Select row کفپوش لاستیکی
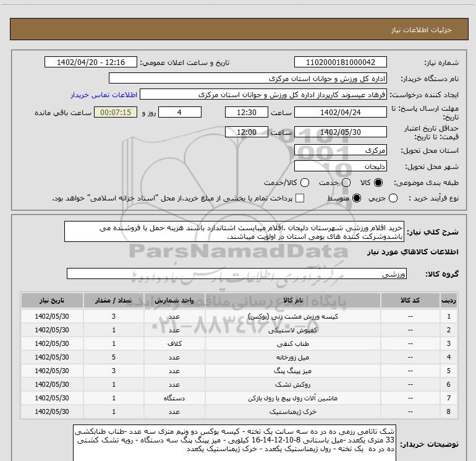476x461 pixels. 239,330
